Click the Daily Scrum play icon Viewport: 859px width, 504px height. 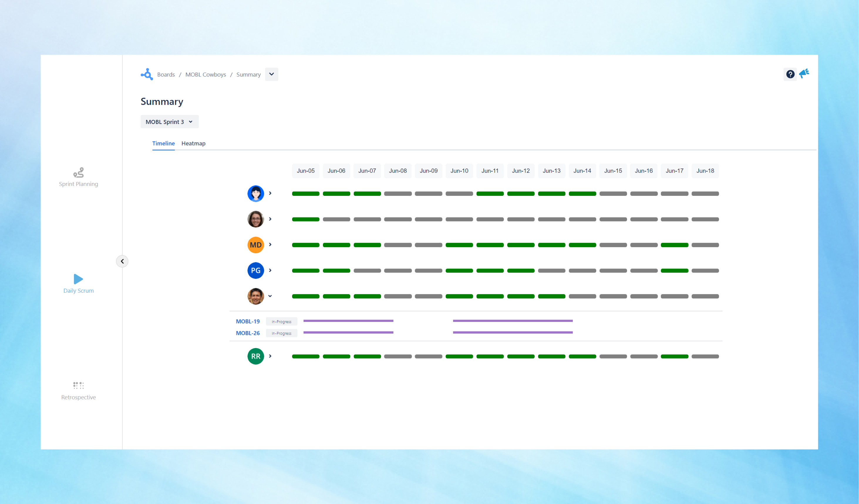point(78,279)
